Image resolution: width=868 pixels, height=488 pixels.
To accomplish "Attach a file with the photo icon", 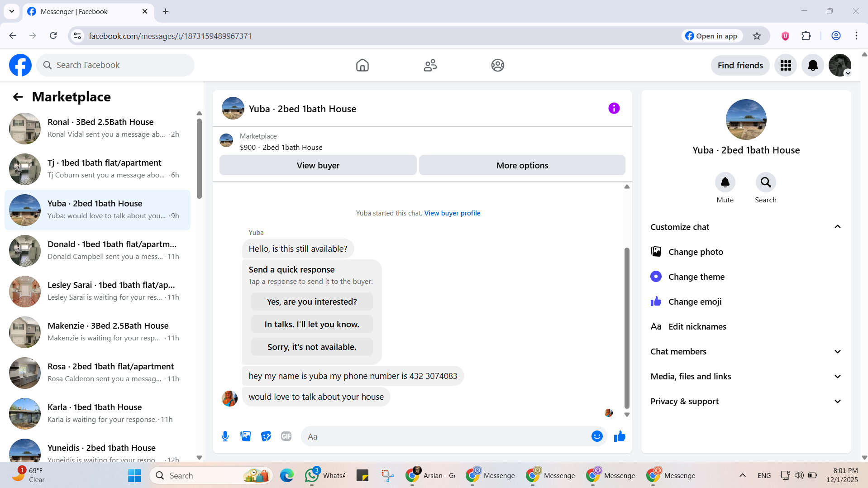I will tap(245, 436).
